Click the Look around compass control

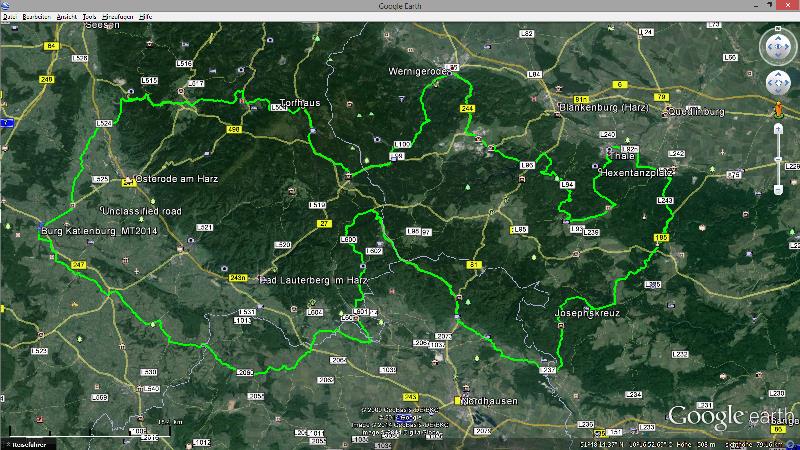[x=778, y=47]
